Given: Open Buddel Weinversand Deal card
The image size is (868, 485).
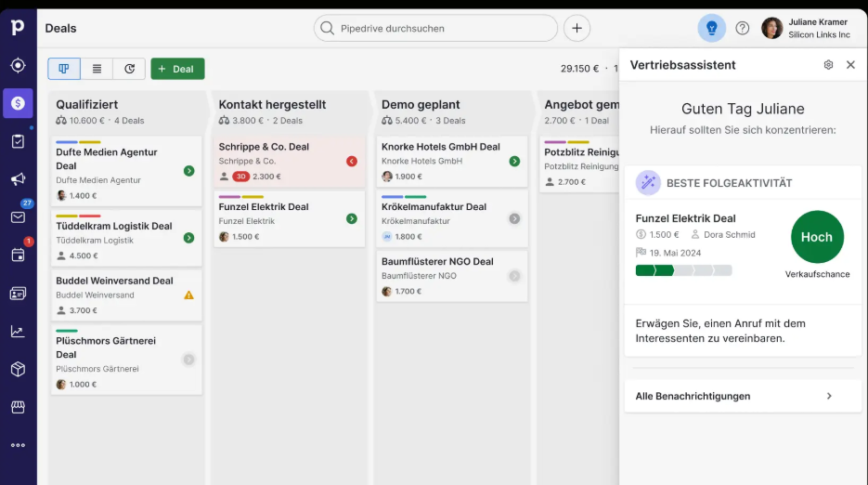Looking at the screenshot, I should (126, 295).
